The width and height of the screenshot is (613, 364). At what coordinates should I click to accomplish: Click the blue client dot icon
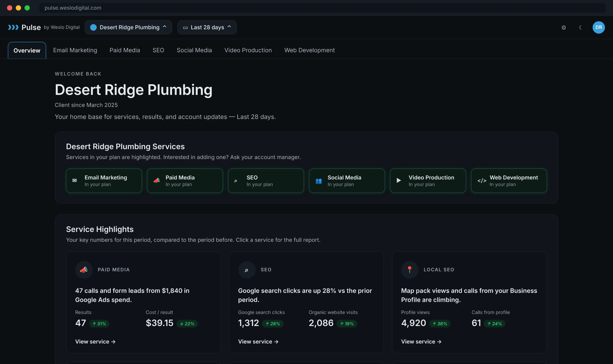pos(93,28)
